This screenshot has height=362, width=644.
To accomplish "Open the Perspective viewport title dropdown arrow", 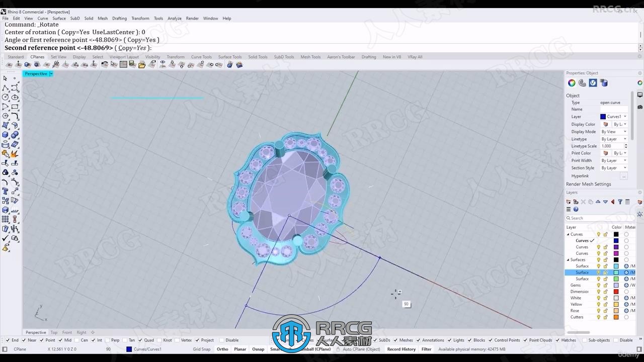I will coord(51,74).
